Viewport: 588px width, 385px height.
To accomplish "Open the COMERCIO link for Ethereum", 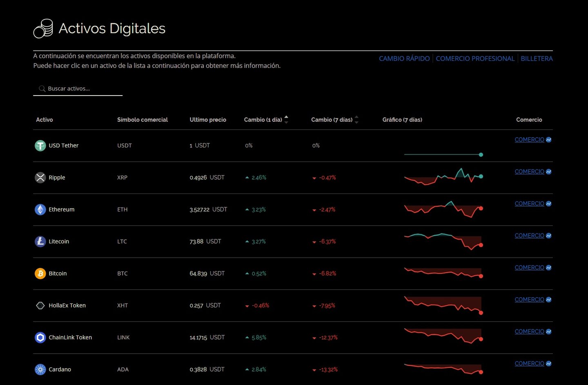I will click(x=529, y=204).
